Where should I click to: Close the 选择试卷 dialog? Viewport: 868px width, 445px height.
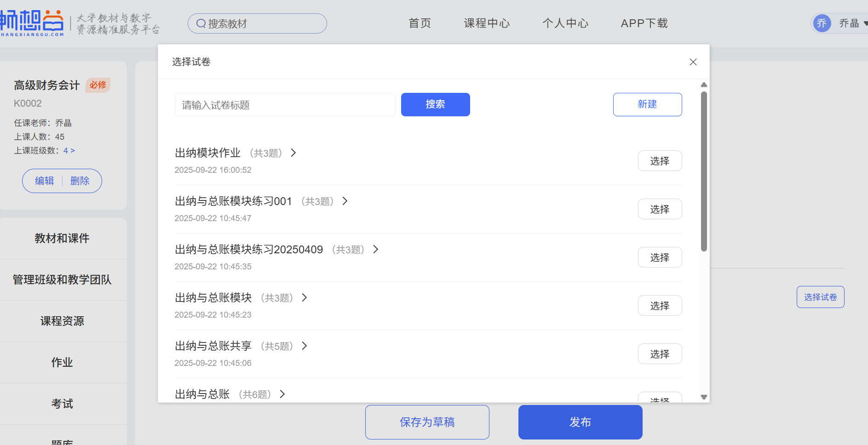(693, 62)
